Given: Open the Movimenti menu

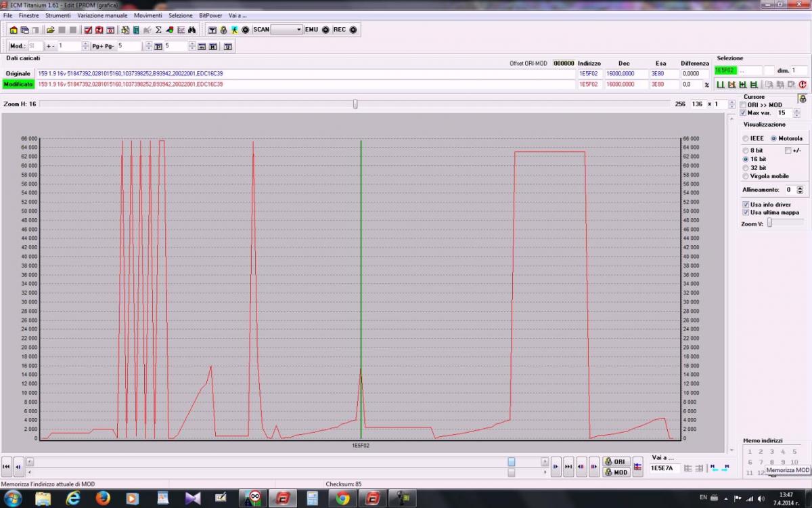Looking at the screenshot, I should click(x=148, y=15).
